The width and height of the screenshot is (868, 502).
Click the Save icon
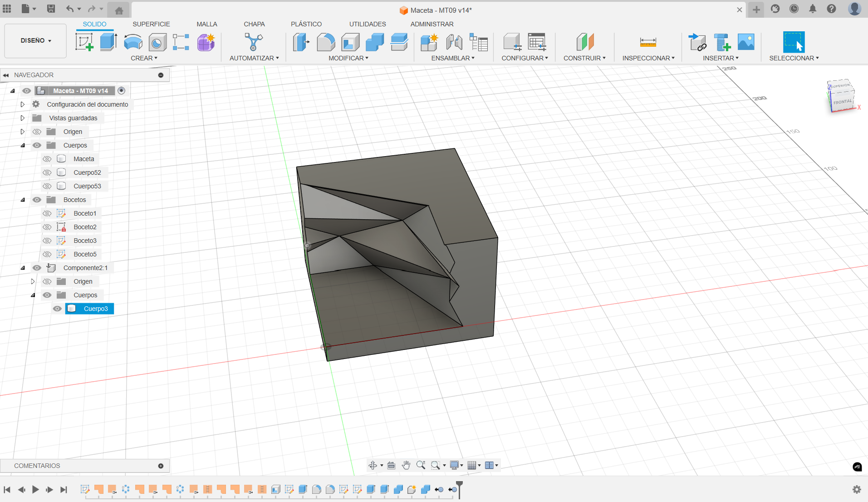[x=51, y=9]
